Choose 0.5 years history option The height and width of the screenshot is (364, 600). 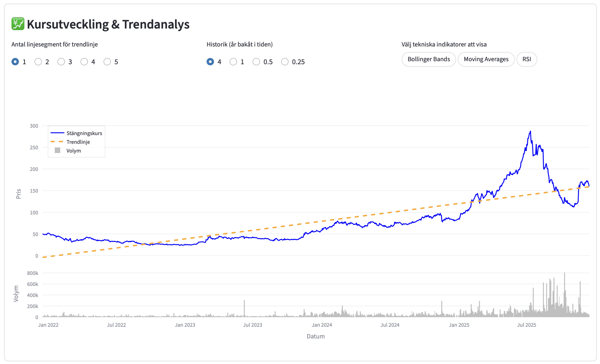tap(256, 62)
